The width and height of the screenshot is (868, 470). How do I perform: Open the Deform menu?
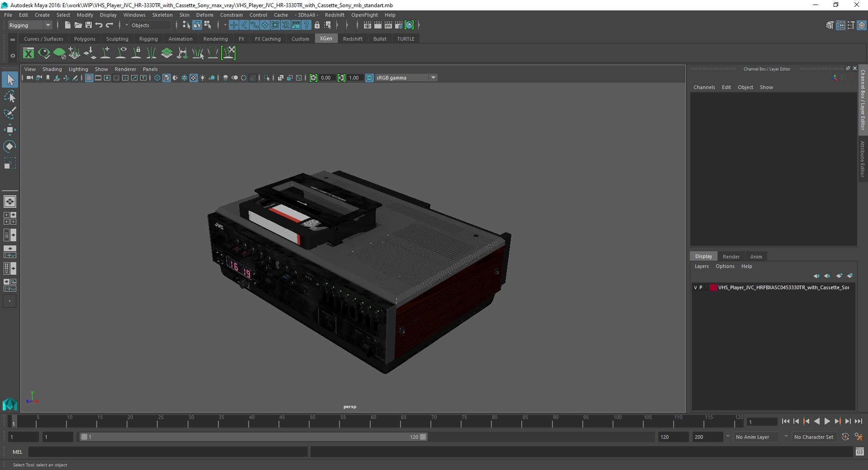tap(204, 15)
